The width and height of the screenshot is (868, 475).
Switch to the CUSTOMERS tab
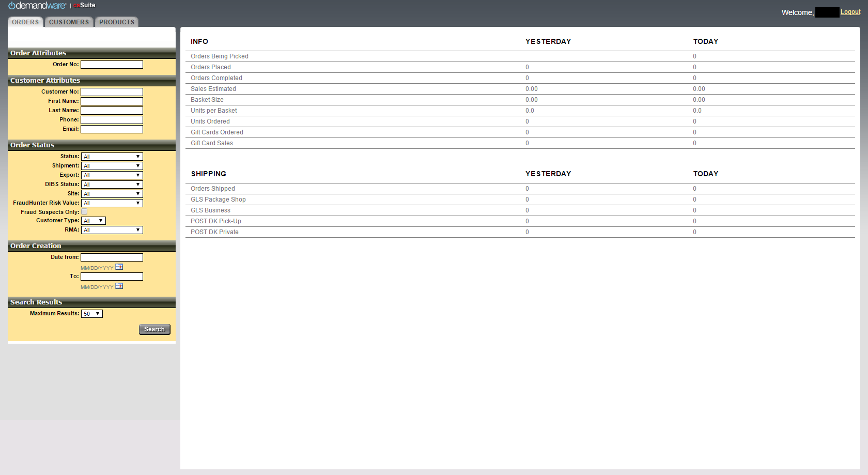click(69, 22)
